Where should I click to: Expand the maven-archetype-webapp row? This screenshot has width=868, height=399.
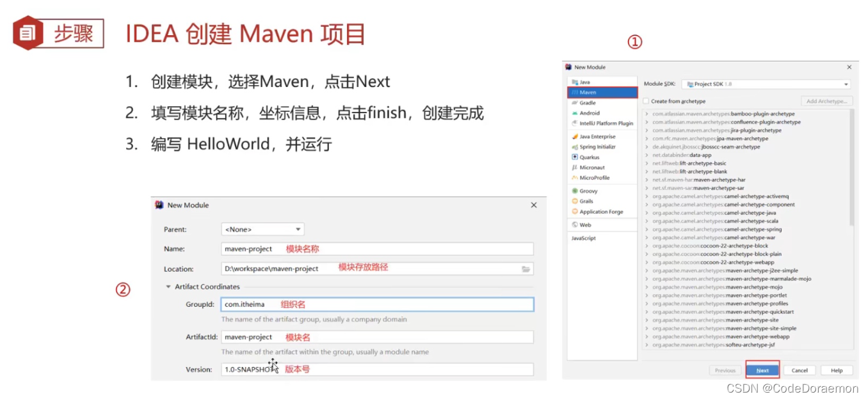(x=647, y=337)
